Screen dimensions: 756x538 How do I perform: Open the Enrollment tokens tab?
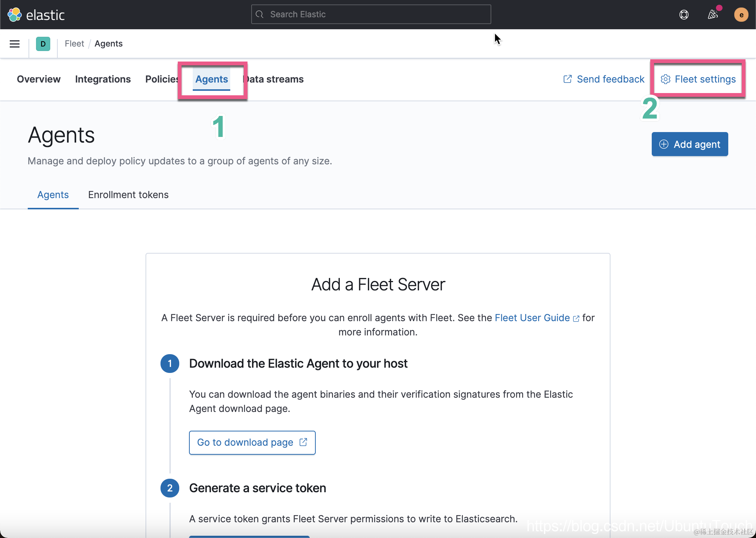(x=128, y=195)
